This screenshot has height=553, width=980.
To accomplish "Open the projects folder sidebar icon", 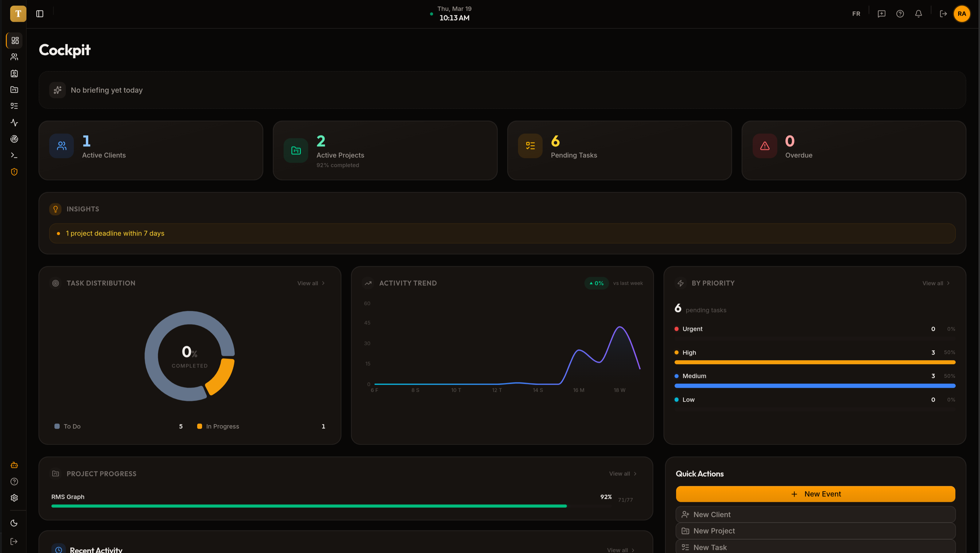I will pos(14,90).
